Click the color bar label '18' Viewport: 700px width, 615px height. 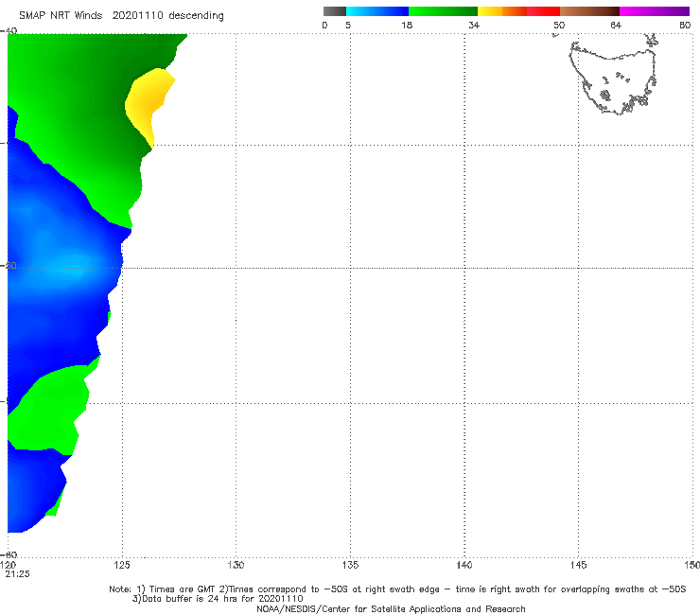point(407,25)
